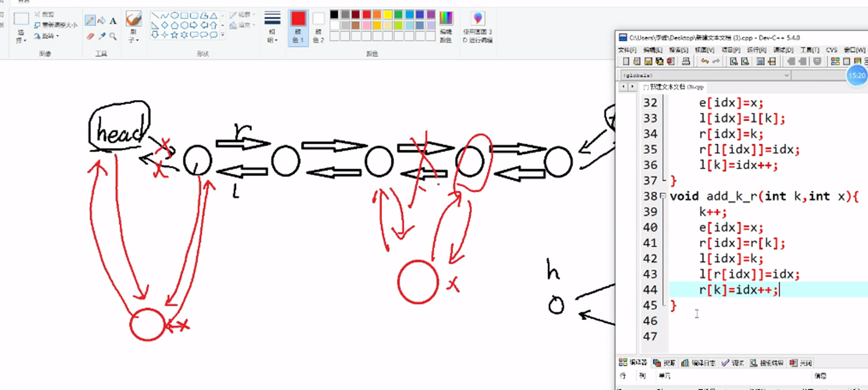Open the Execute menu in Dev-C++
The height and width of the screenshot is (390, 868).
pos(757,50)
